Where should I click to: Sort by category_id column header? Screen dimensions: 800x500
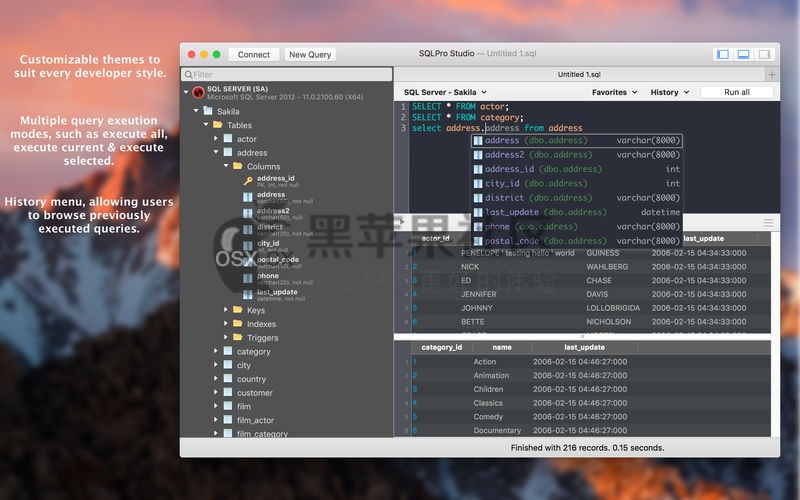(442, 347)
